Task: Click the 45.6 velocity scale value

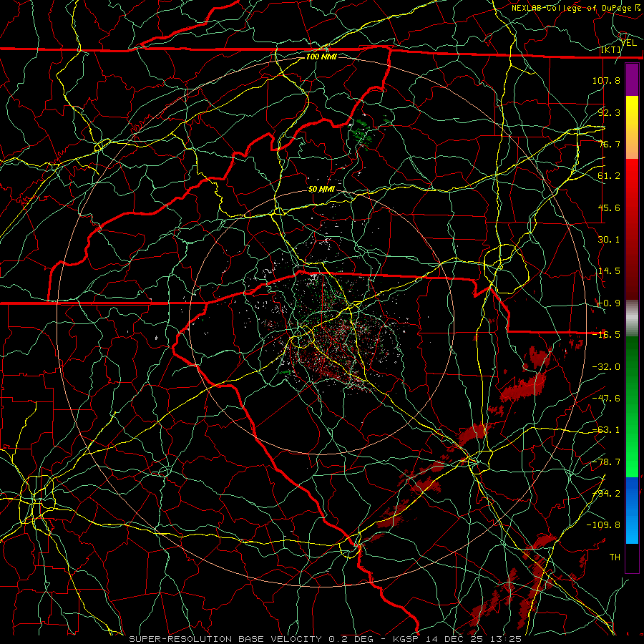Action: 609,208
